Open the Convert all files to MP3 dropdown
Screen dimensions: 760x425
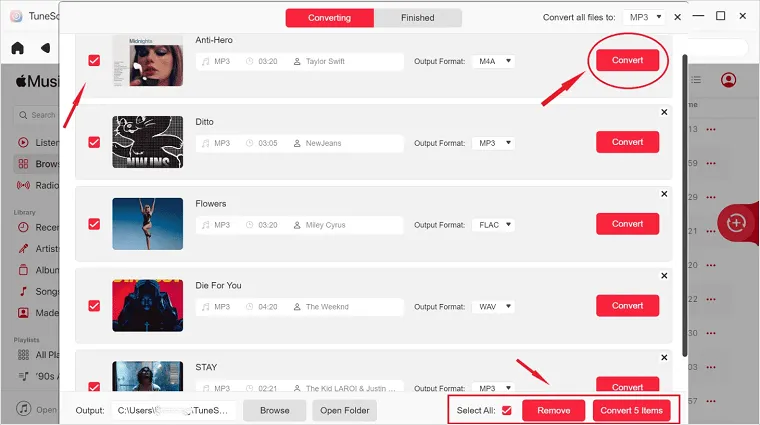[x=644, y=17]
